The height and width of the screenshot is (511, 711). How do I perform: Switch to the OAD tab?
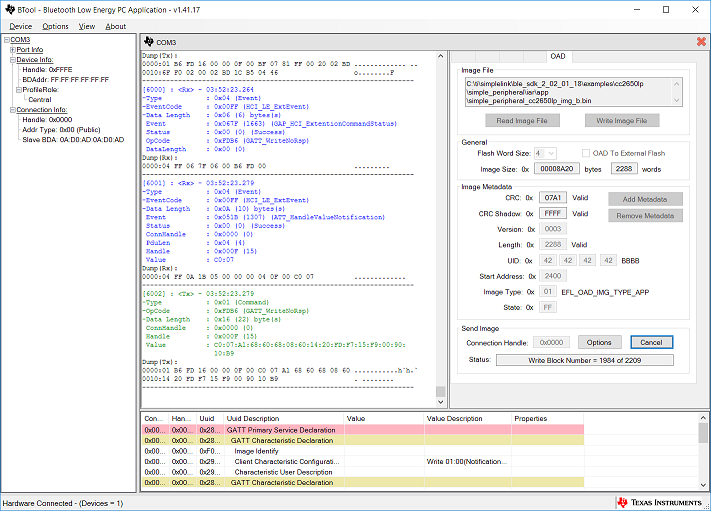click(558, 56)
